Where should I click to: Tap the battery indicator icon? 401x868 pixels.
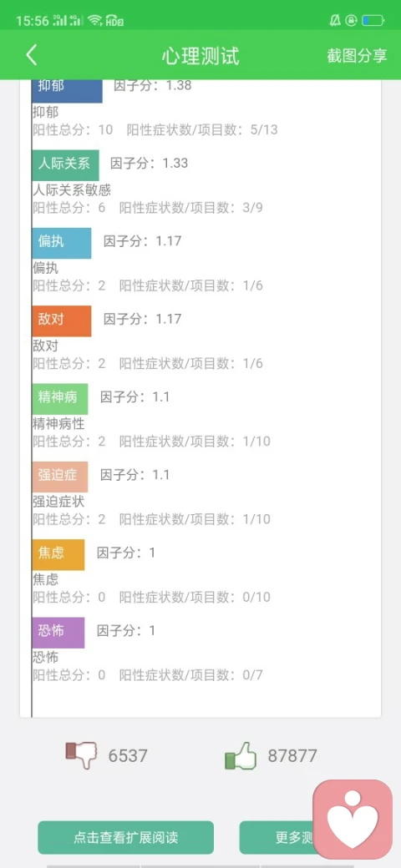click(x=373, y=21)
